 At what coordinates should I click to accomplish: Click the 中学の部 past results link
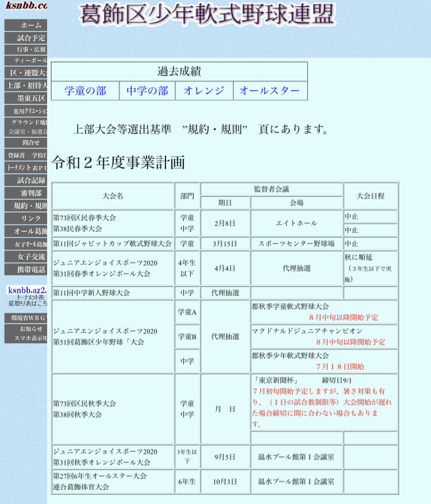click(147, 91)
